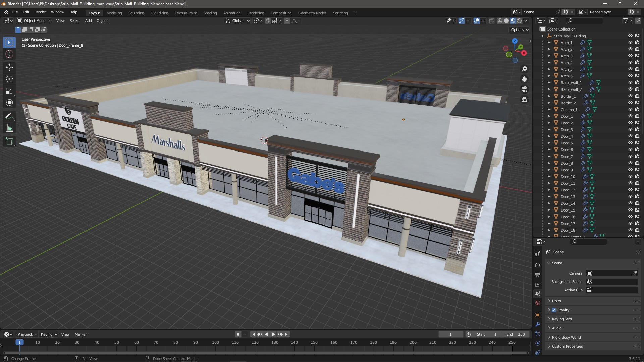Open the Render menu
Screen dimensions: 644x362
tap(40, 12)
